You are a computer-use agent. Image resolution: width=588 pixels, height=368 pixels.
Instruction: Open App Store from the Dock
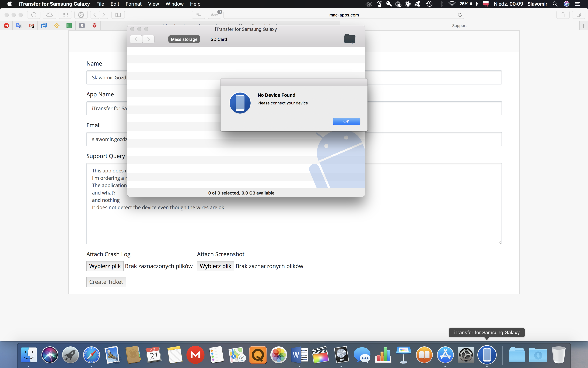445,355
